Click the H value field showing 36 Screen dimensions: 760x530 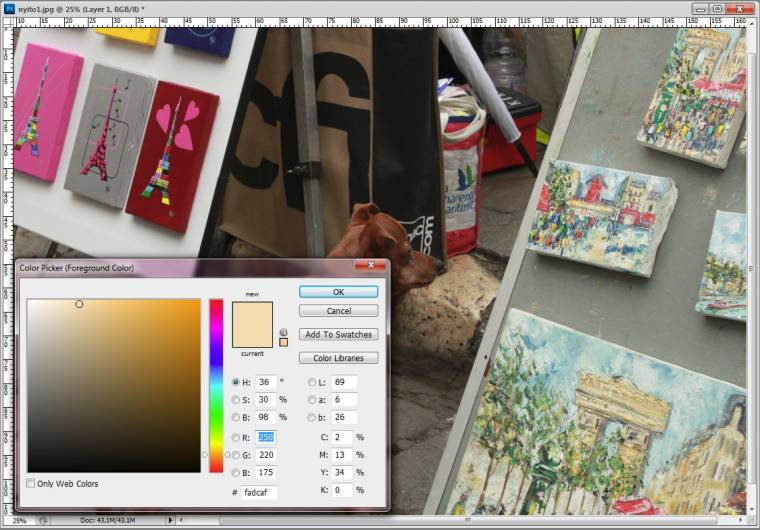(266, 382)
